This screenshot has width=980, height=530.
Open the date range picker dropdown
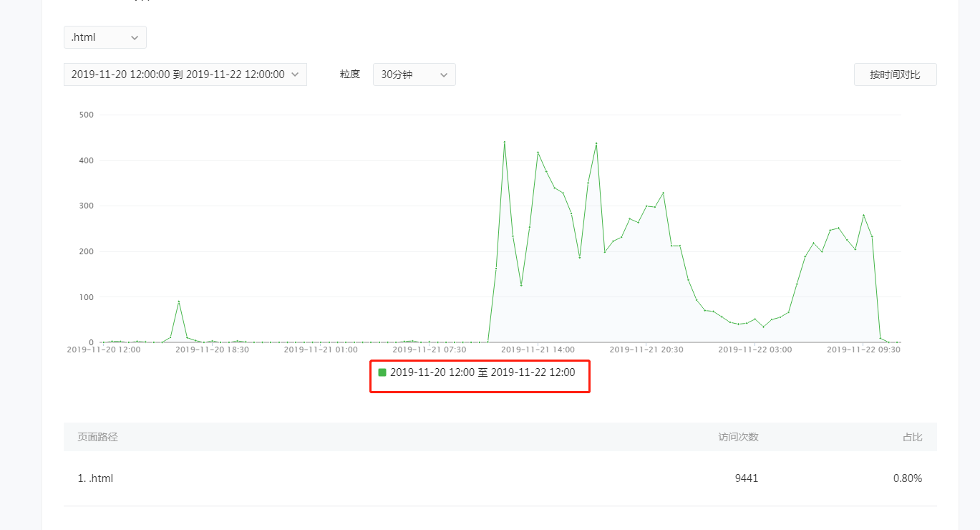pos(185,74)
